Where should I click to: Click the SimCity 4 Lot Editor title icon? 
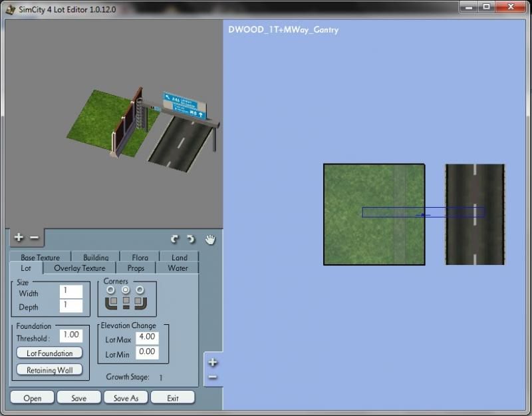[x=11, y=9]
